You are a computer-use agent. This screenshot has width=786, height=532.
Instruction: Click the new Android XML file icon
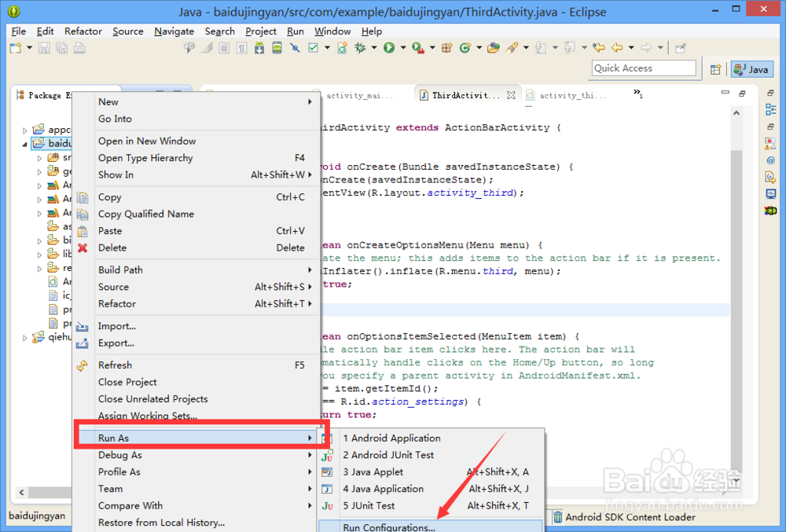(343, 48)
